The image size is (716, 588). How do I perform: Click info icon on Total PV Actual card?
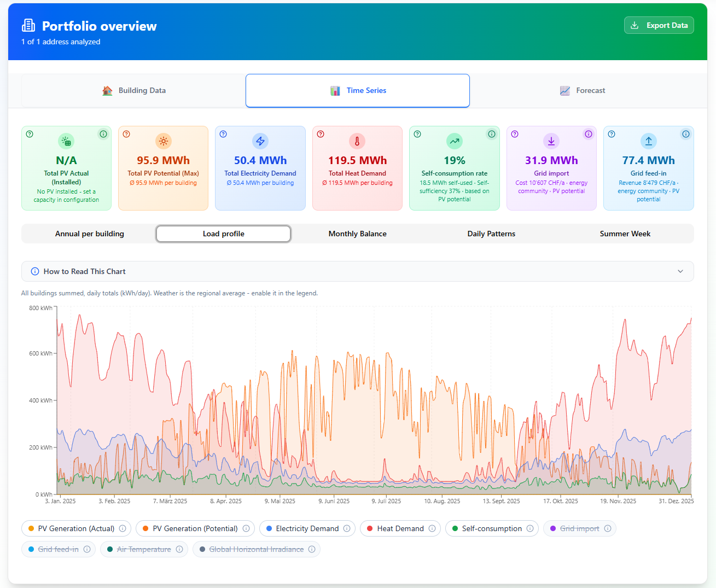tap(103, 134)
